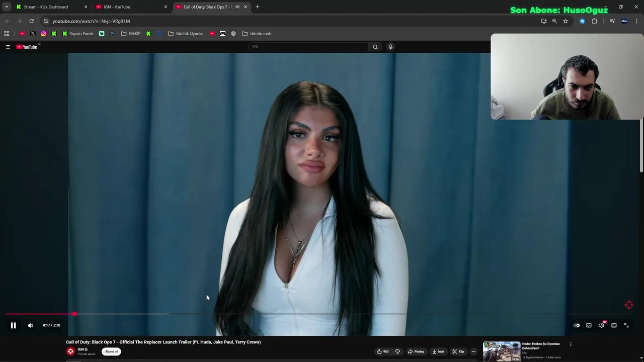Image resolution: width=644 pixels, height=362 pixels.
Task: Expand the MEKİP bookmarks folder
Action: click(131, 34)
